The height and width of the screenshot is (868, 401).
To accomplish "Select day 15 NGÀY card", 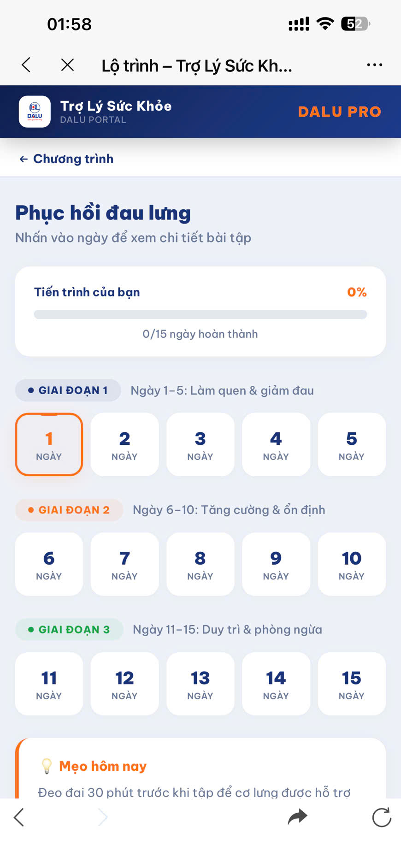I will [351, 684].
